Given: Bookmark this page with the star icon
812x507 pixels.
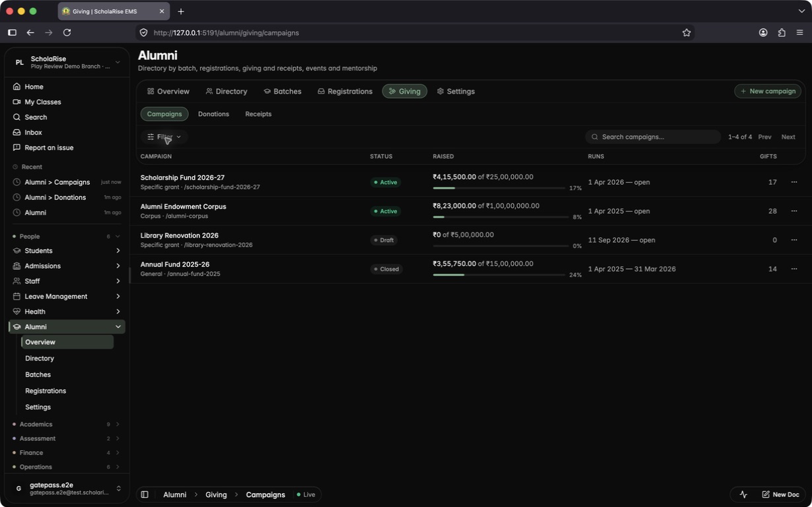Looking at the screenshot, I should (x=686, y=32).
